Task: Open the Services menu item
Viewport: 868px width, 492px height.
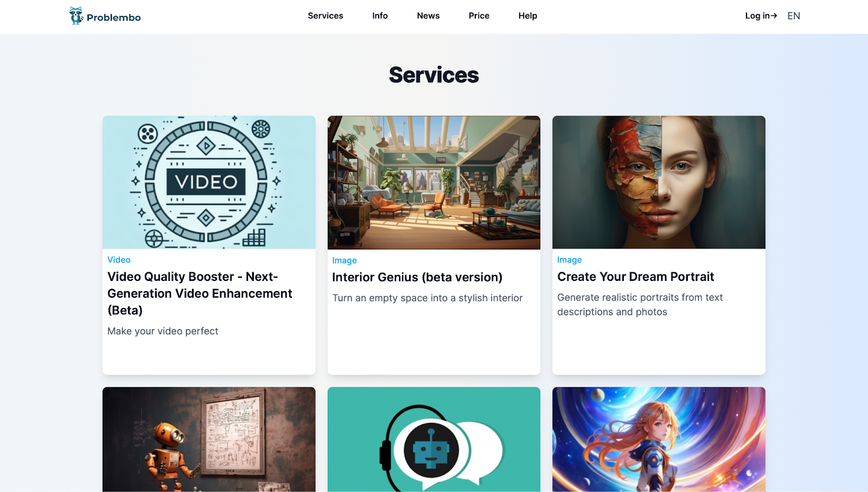Action: (325, 16)
